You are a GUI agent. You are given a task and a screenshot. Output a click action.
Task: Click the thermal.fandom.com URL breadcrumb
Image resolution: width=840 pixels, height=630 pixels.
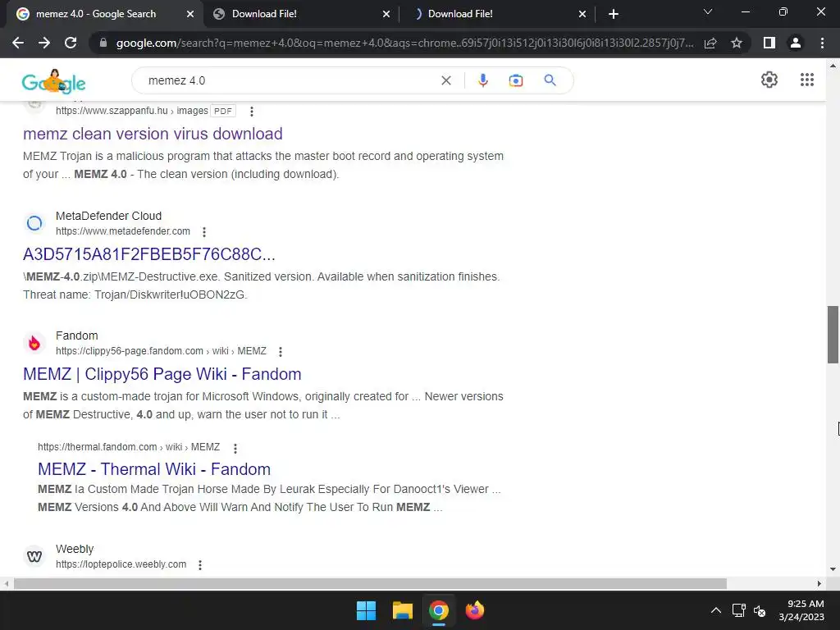pyautogui.click(x=129, y=447)
